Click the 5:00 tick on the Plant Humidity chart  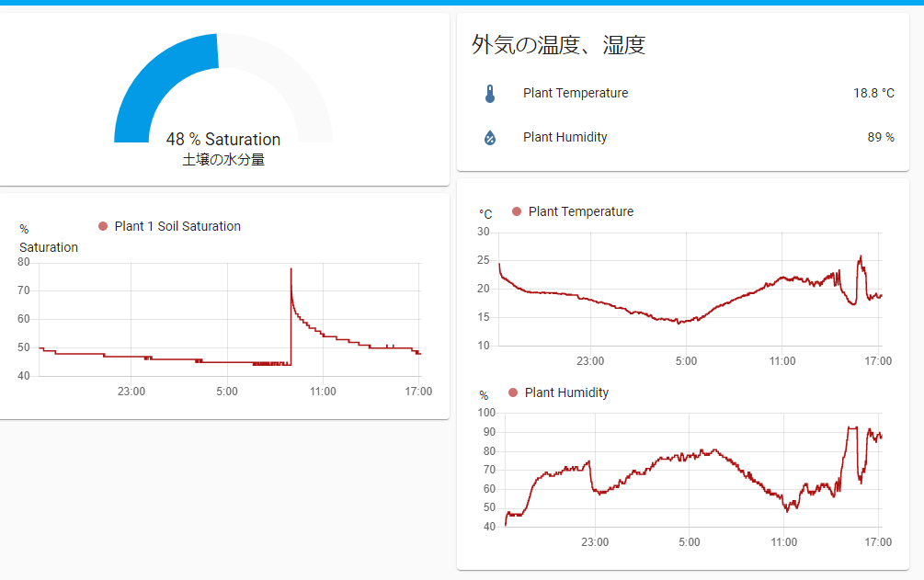point(689,542)
